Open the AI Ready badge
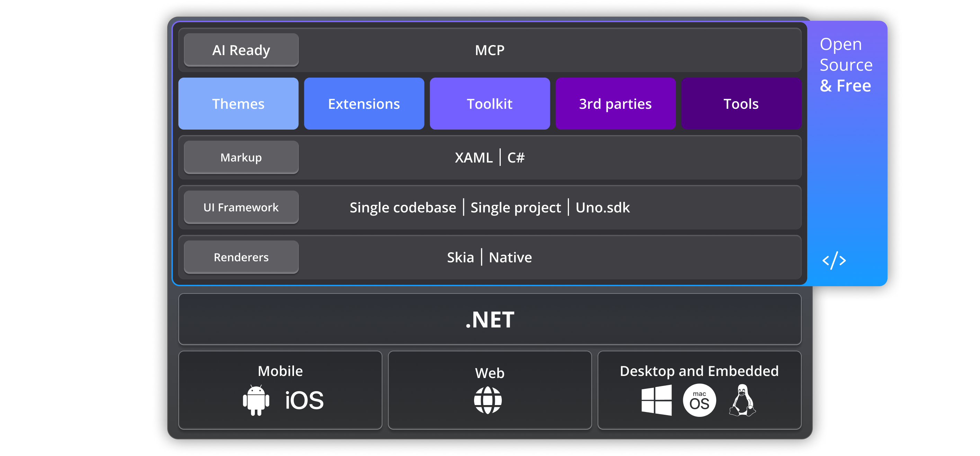The width and height of the screenshot is (980, 456). [241, 50]
